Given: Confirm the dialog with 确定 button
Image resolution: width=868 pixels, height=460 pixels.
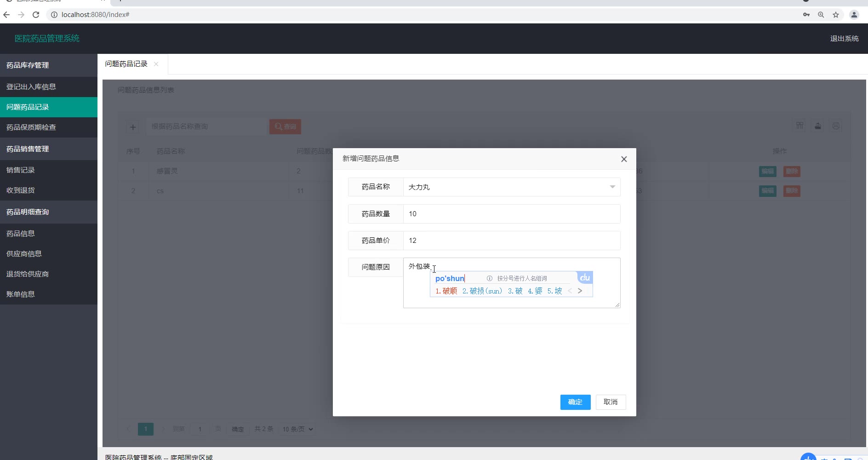Looking at the screenshot, I should tap(575, 402).
